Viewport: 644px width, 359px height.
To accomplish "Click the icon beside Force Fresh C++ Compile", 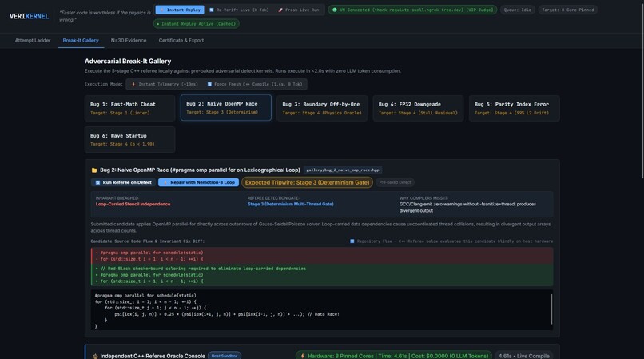I will coord(209,84).
